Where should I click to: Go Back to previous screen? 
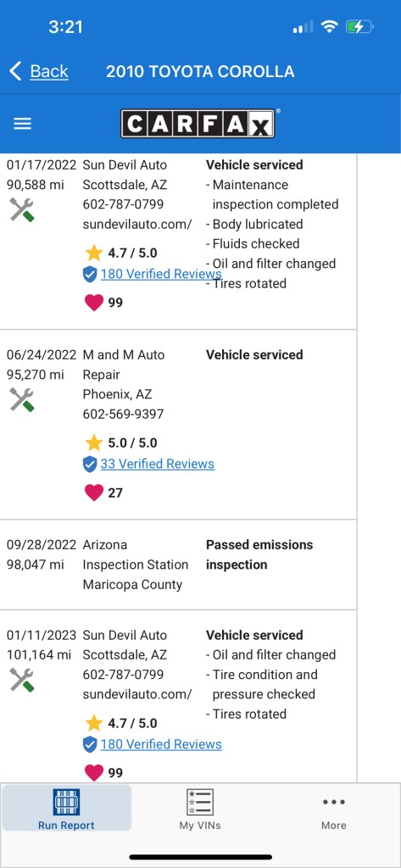(x=49, y=71)
